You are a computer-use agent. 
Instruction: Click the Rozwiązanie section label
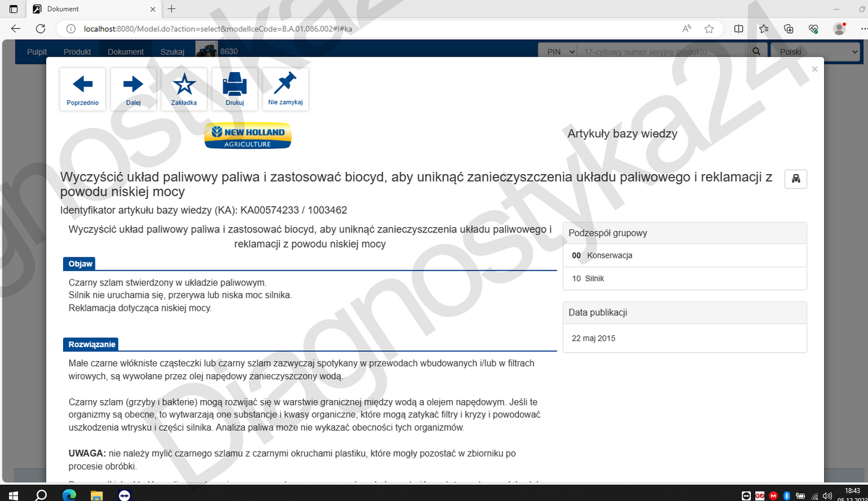click(x=91, y=344)
